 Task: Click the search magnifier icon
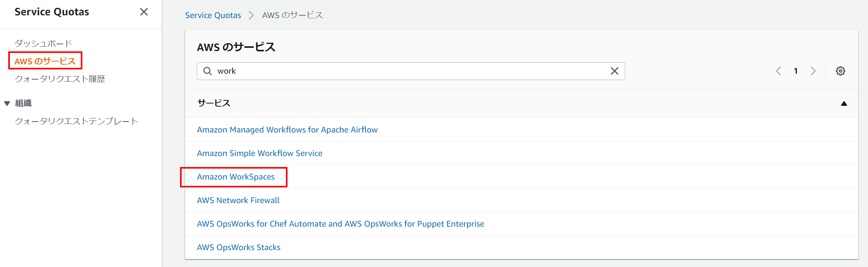click(207, 71)
